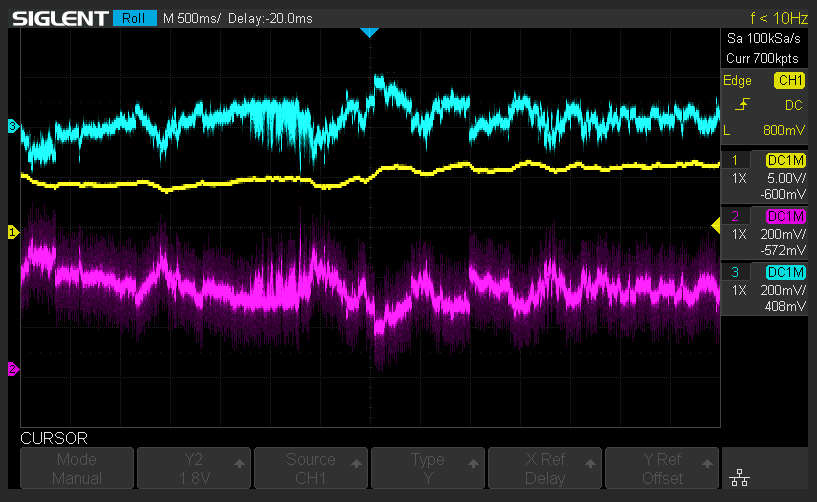
Task: Click the channel 1 -600mV offset value
Action: (783, 194)
